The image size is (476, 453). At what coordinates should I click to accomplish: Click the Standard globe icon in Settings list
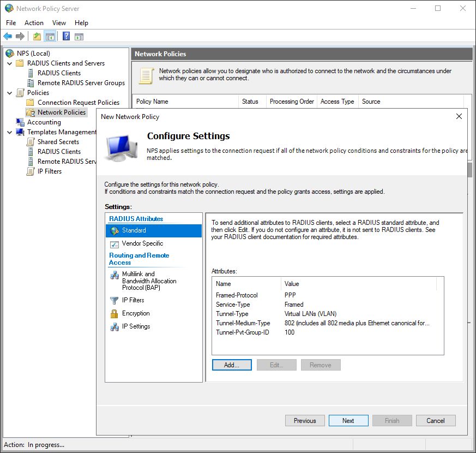[x=115, y=231]
